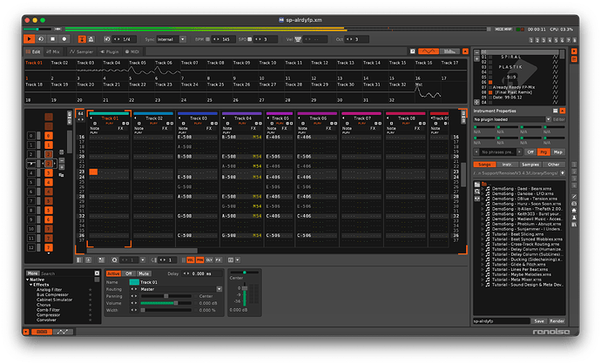Click the Render button
Image resolution: width=601 pixels, height=364 pixels.
[x=557, y=321]
